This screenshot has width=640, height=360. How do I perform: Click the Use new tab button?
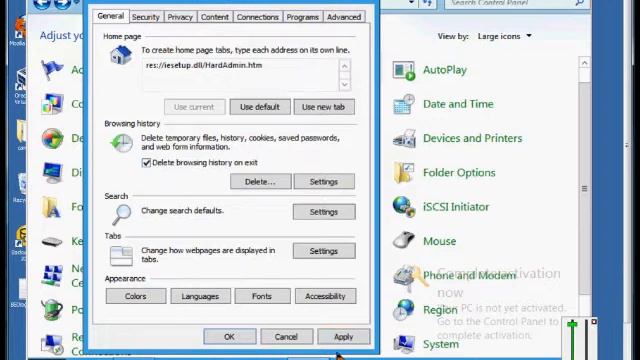click(x=324, y=107)
